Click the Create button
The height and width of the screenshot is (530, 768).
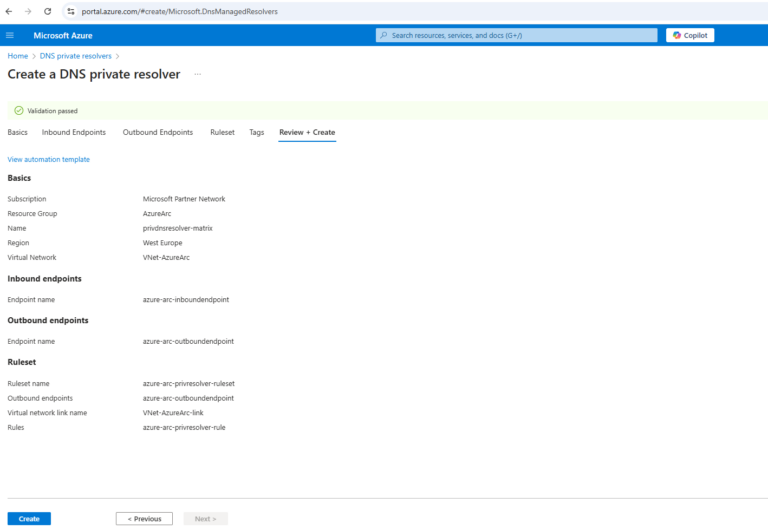[29, 519]
